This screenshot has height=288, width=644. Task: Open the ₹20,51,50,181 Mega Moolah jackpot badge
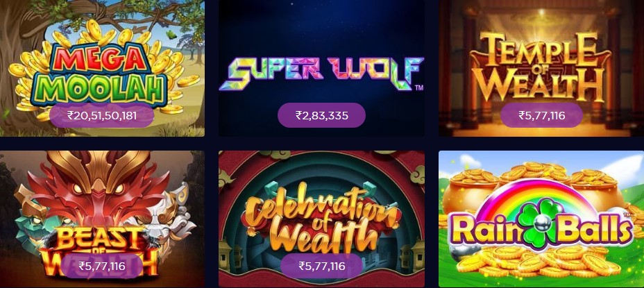102,115
